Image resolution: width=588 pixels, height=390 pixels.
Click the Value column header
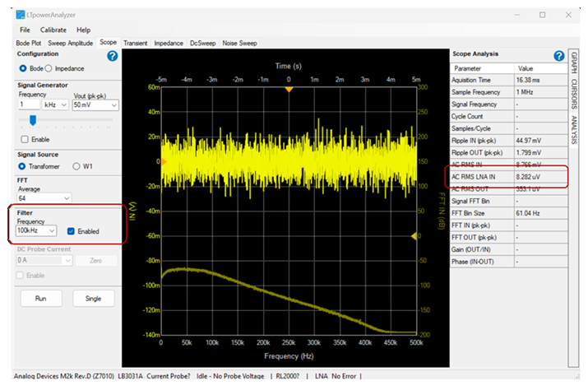tap(541, 68)
